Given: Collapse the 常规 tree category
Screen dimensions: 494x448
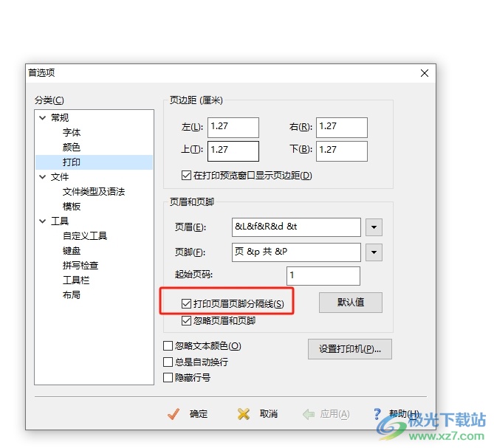Looking at the screenshot, I should (43, 118).
